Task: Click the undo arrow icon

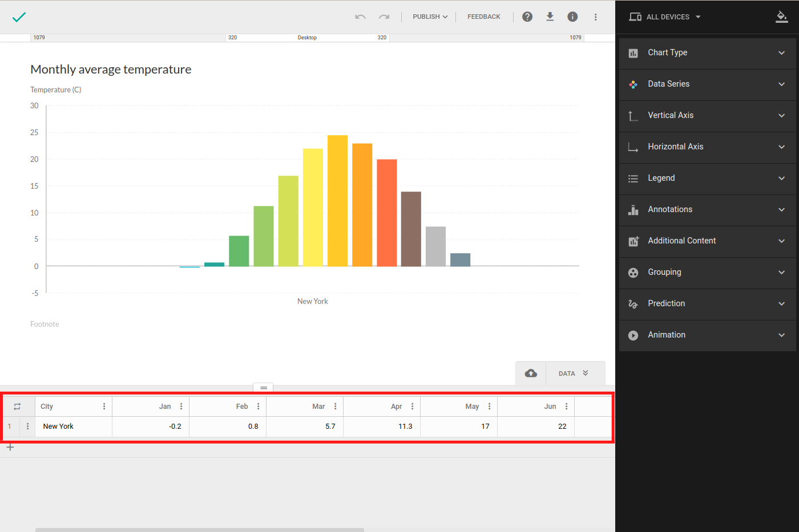Action: [x=360, y=17]
